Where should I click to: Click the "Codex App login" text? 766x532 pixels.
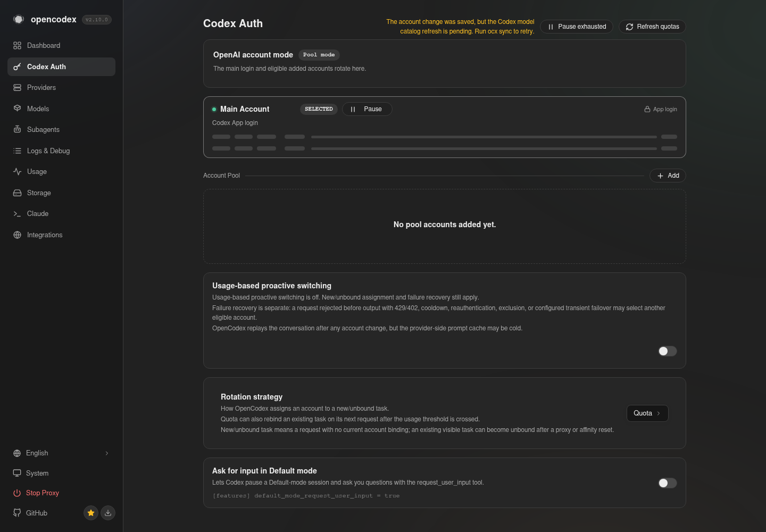pos(235,123)
